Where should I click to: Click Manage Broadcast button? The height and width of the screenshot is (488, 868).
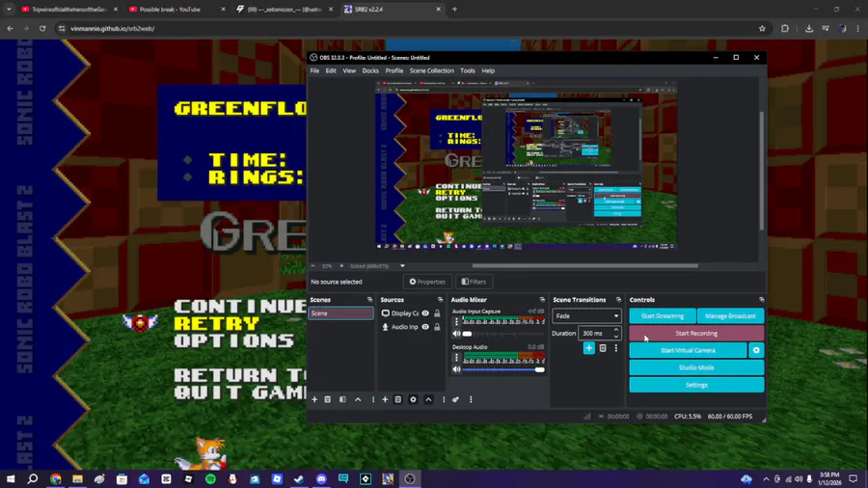point(730,316)
